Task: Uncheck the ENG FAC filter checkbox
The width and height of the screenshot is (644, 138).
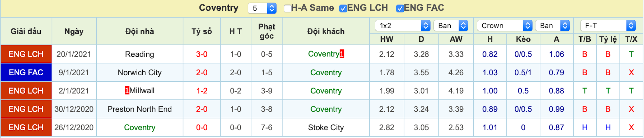Action: click(x=400, y=8)
